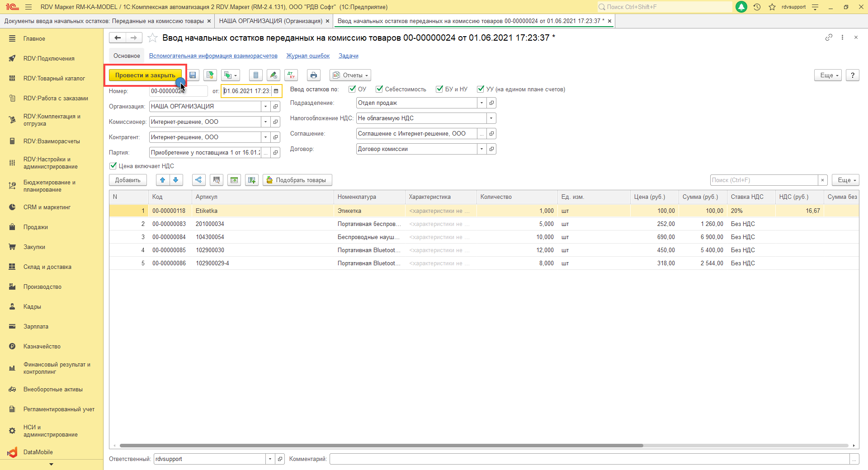
Task: Click the notifications bell icon in the title bar
Action: tap(741, 7)
